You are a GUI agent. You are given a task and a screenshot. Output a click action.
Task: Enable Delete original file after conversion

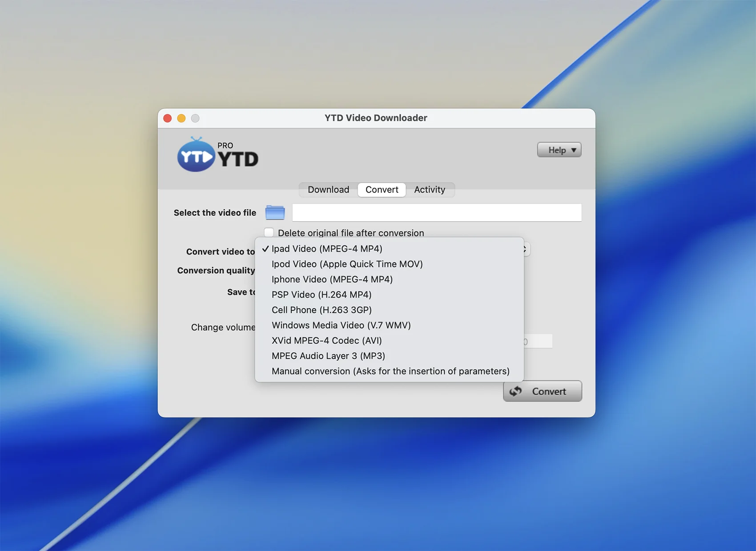coord(269,232)
